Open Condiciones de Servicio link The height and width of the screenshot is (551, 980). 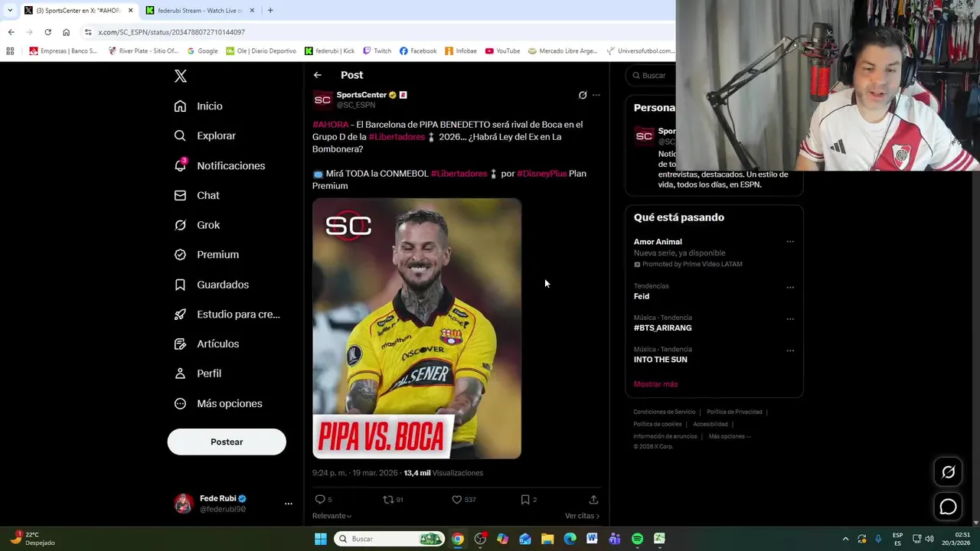(x=665, y=412)
